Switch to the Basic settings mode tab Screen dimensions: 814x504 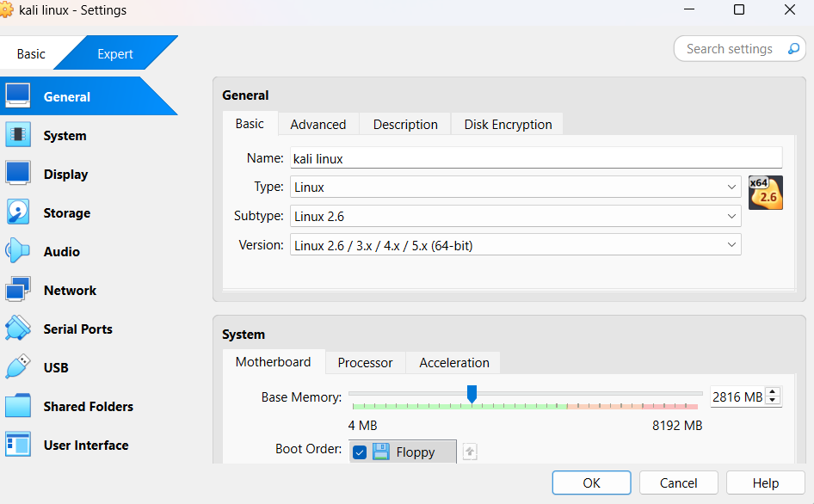31,54
